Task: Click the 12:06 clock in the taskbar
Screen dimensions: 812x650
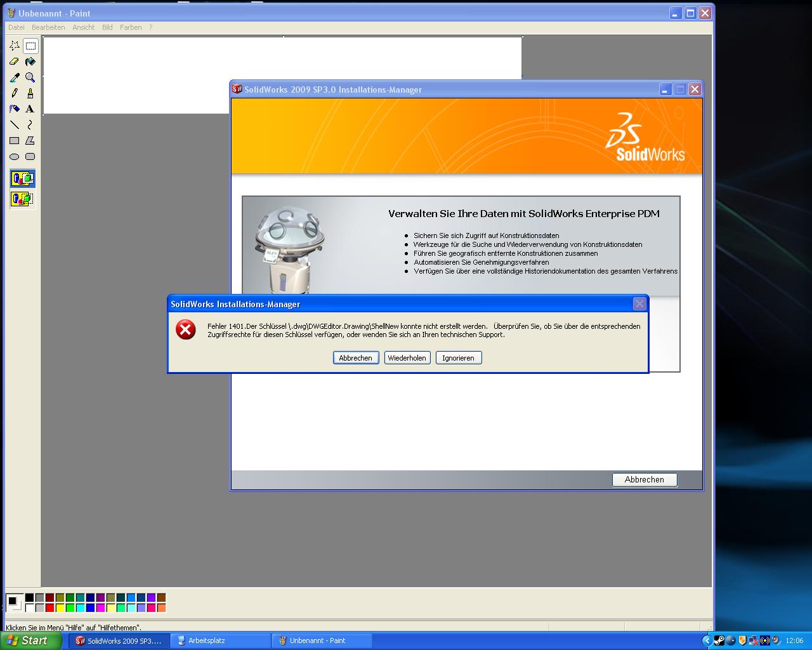Action: 794,640
